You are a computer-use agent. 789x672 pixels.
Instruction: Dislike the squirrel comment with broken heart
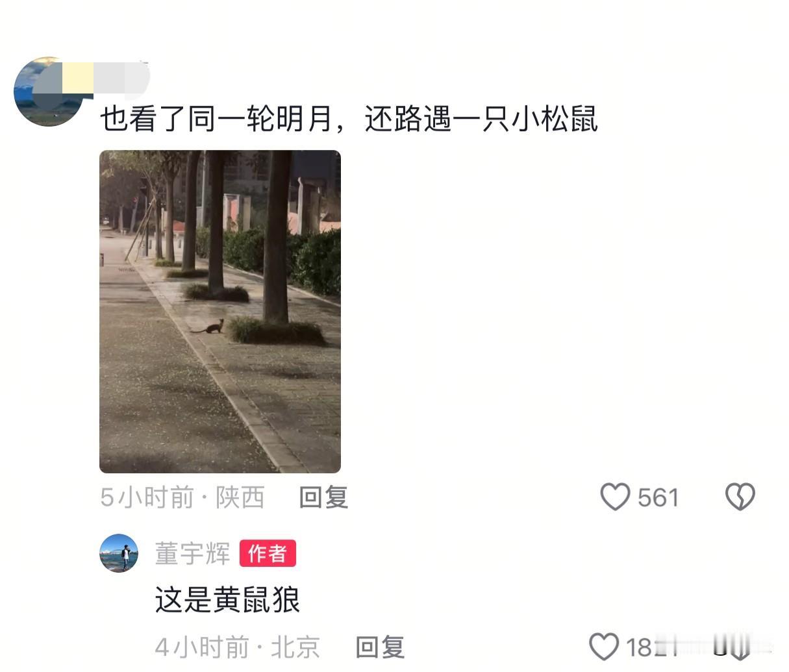(740, 497)
